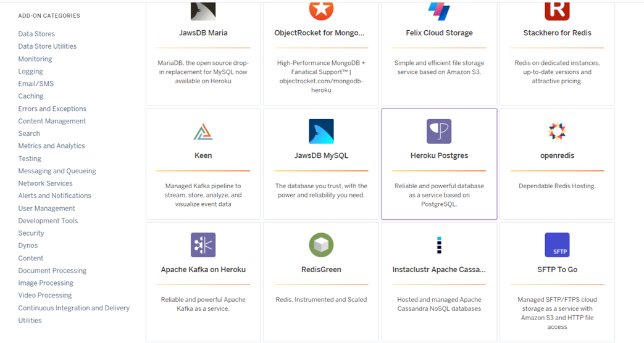Screen dimensions: 644x343
Task: Go to the Monitoring category
Action: [x=35, y=59]
